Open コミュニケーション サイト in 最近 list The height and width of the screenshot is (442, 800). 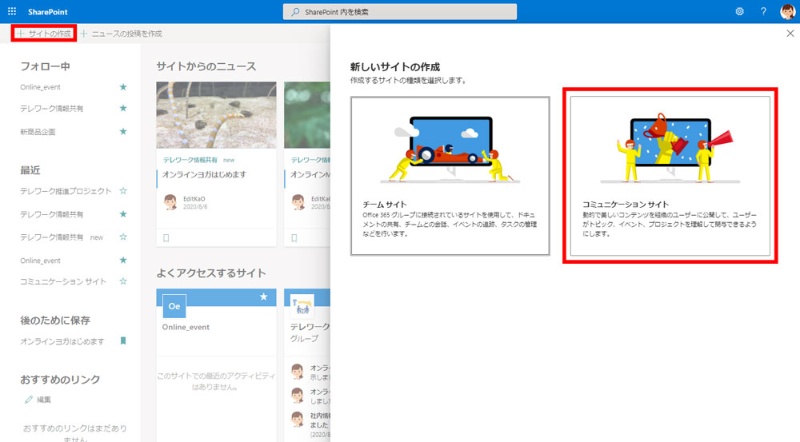coord(63,281)
